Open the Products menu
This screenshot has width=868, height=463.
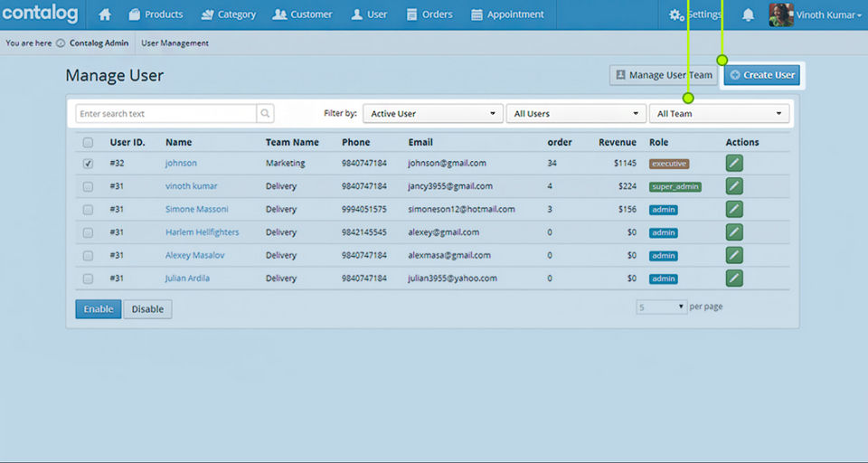156,14
